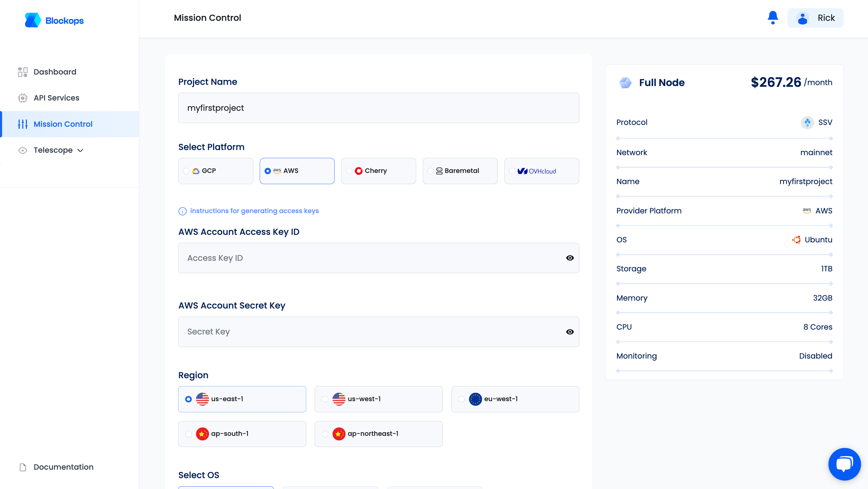868x489 pixels.
Task: Select the Cherry platform radio button
Action: click(349, 171)
